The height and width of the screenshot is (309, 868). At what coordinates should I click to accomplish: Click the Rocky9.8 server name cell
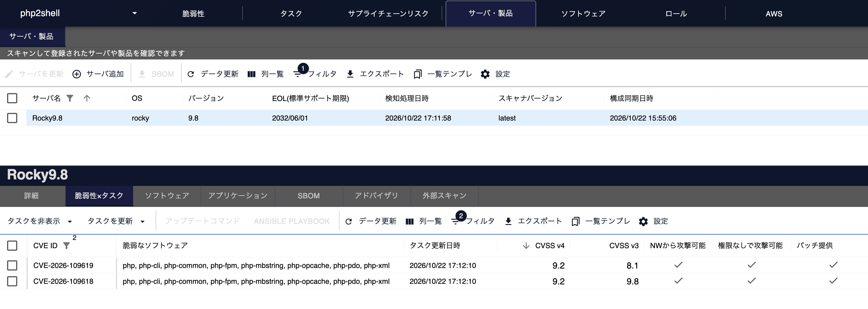47,118
